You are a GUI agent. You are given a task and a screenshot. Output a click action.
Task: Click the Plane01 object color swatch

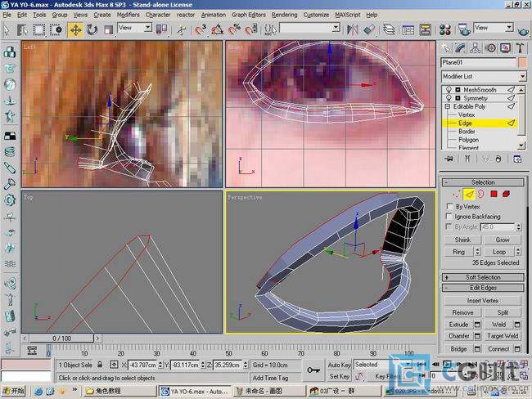coord(522,62)
